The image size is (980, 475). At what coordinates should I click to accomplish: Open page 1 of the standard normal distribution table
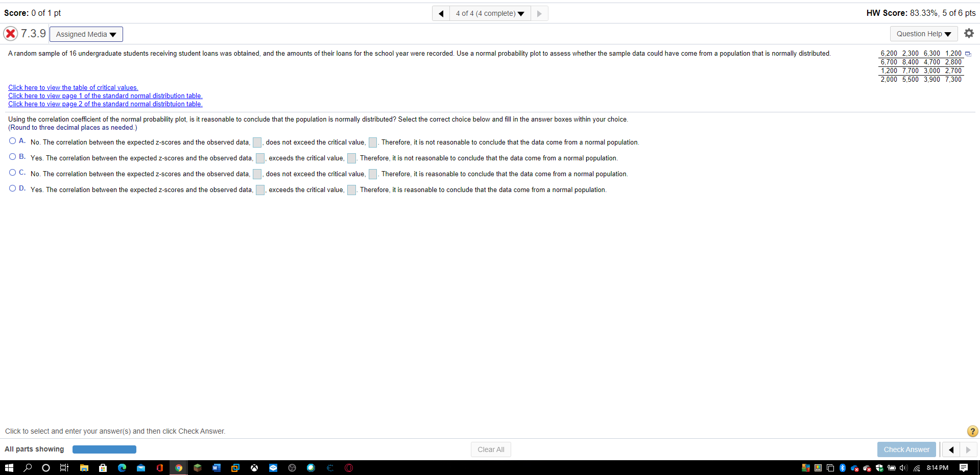[x=105, y=96]
